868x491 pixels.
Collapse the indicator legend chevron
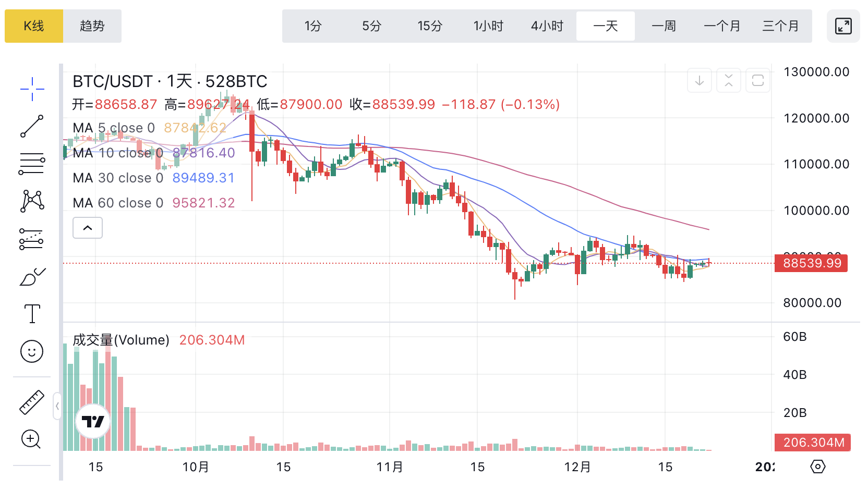[88, 228]
